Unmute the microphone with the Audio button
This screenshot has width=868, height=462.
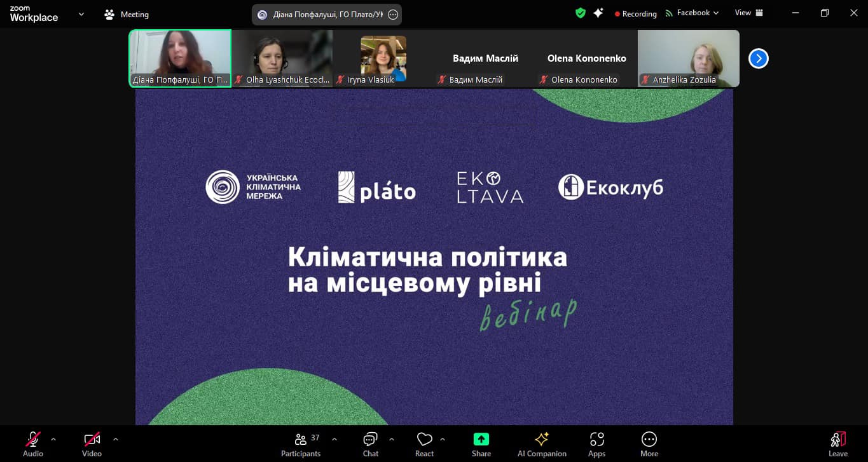pos(33,444)
